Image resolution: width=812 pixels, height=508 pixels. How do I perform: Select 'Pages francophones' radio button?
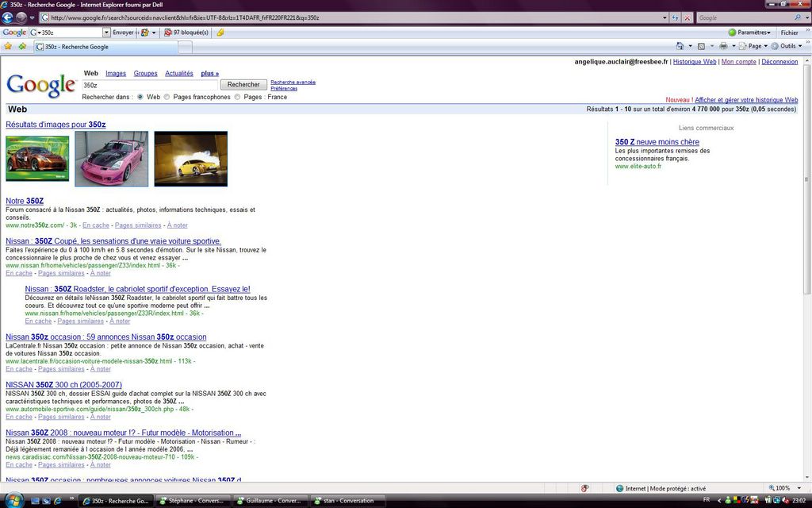pos(167,97)
